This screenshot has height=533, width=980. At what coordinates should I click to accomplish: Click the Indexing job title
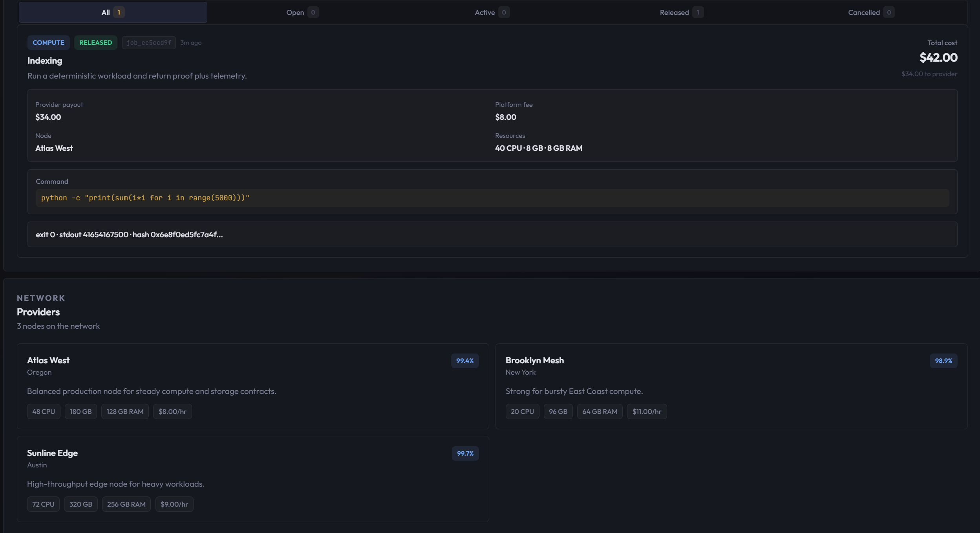pos(45,60)
